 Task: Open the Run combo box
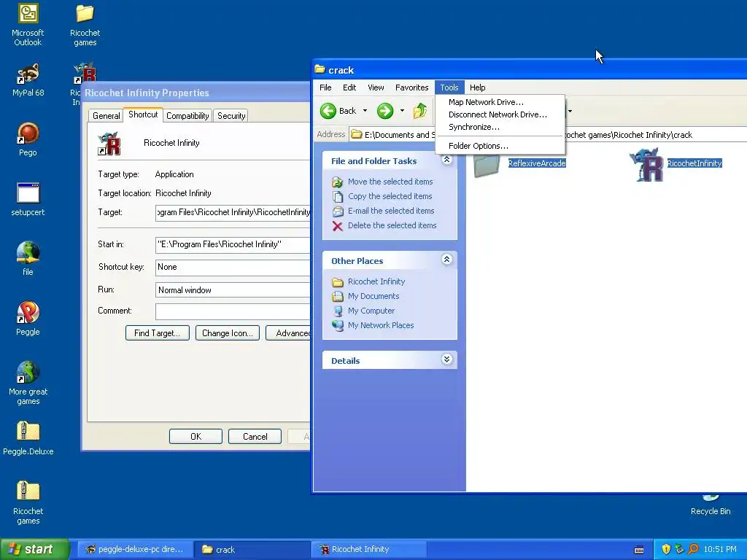pyautogui.click(x=233, y=290)
